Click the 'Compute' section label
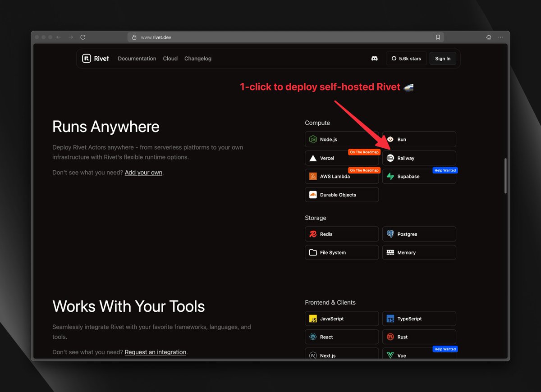The height and width of the screenshot is (392, 541). click(x=317, y=123)
